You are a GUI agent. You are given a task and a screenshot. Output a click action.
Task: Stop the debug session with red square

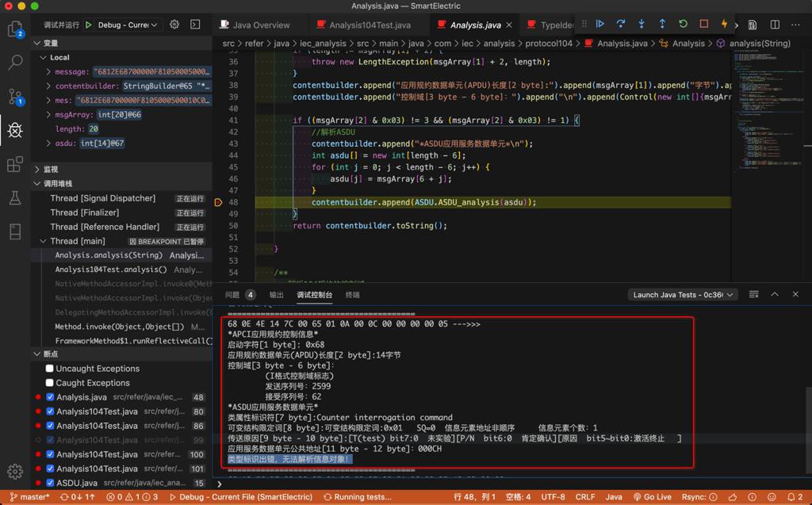tap(703, 25)
